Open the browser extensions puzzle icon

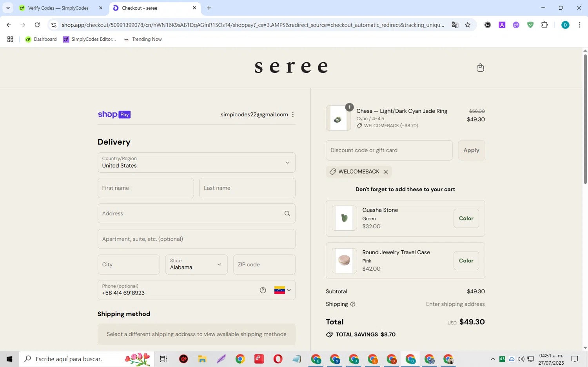[x=544, y=25]
